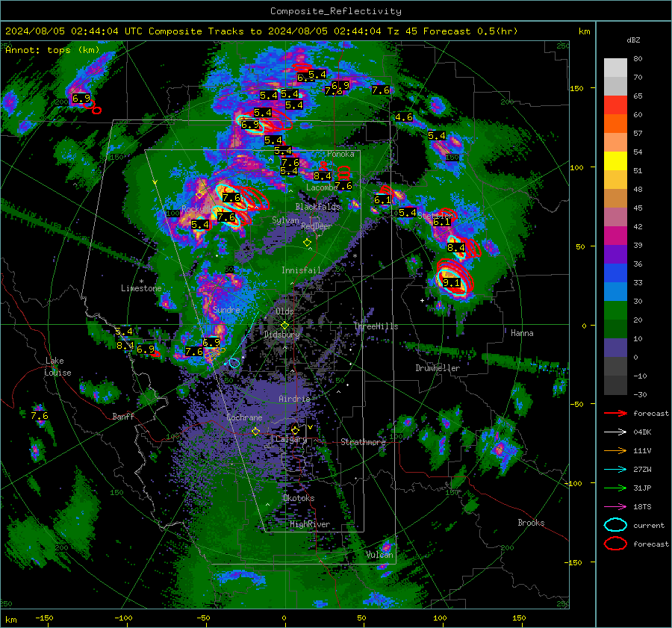This screenshot has width=672, height=628.
Task: Click the RedDeer city label
Action: point(317,226)
